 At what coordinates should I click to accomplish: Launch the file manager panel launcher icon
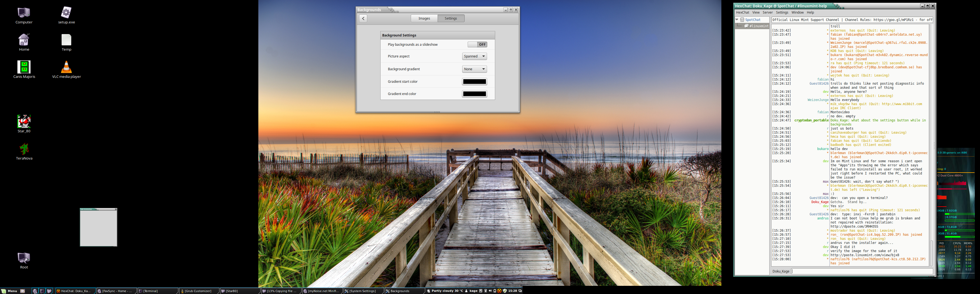tap(50, 291)
